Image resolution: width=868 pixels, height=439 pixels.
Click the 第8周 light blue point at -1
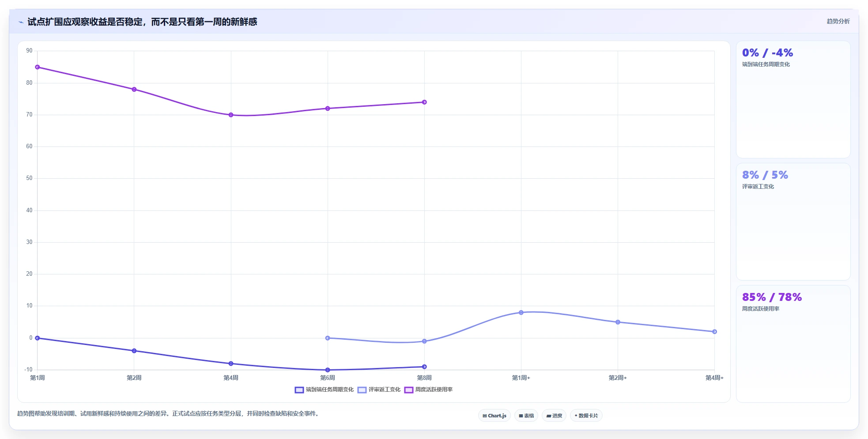424,341
